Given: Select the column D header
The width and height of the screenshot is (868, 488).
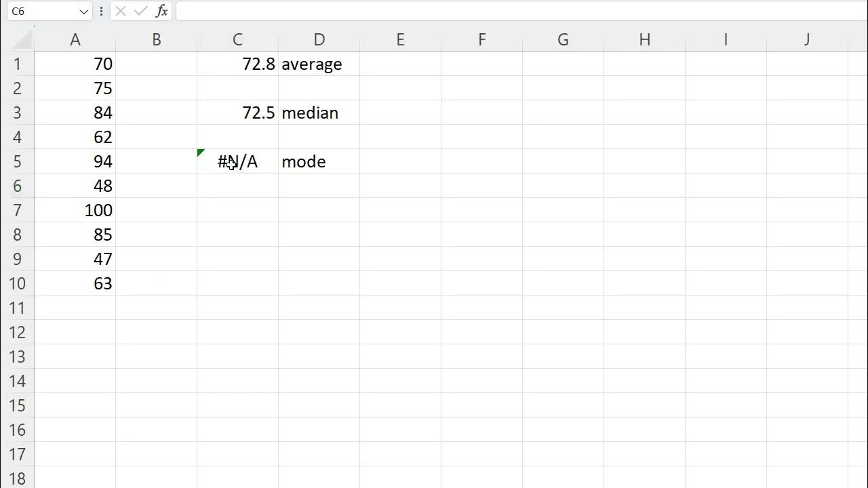Looking at the screenshot, I should [x=319, y=39].
